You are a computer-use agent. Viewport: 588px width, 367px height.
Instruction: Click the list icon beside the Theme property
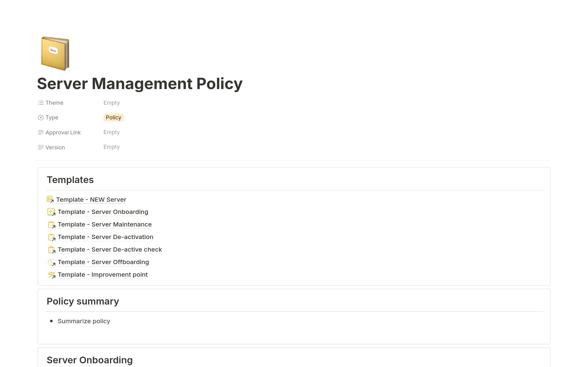41,103
